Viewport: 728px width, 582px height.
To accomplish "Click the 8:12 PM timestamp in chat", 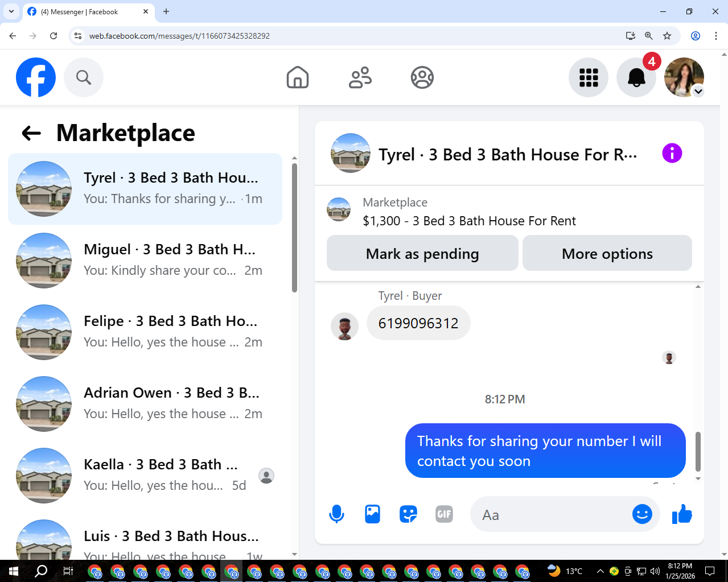I will [x=505, y=399].
